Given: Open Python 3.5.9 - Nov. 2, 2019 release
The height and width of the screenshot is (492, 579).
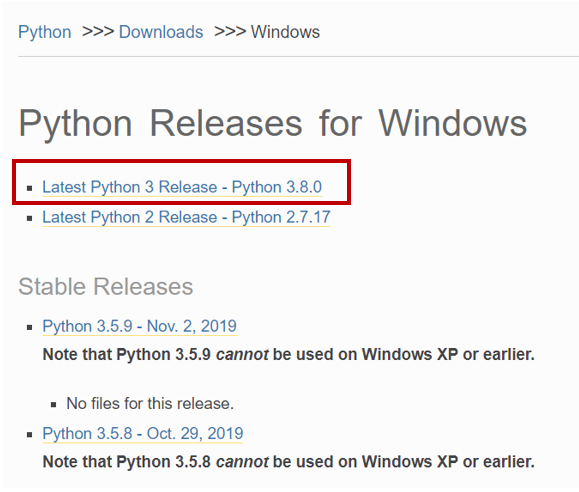Looking at the screenshot, I should point(140,327).
